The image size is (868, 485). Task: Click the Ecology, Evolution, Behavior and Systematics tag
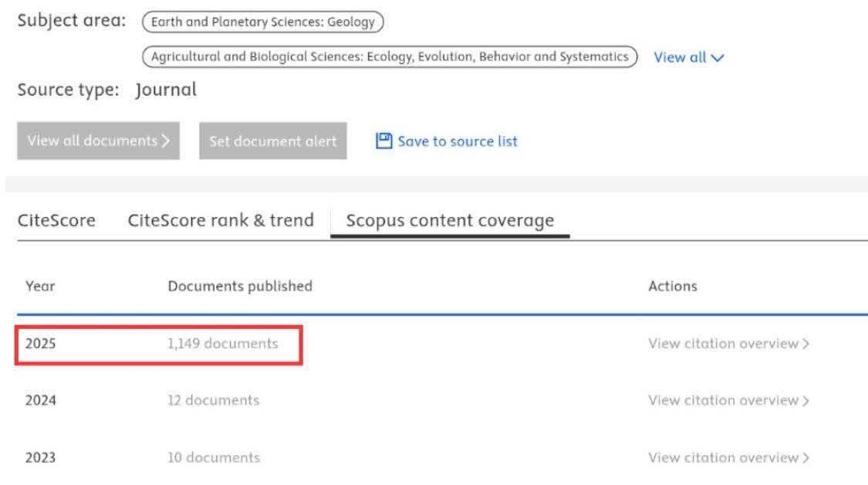[x=390, y=56]
